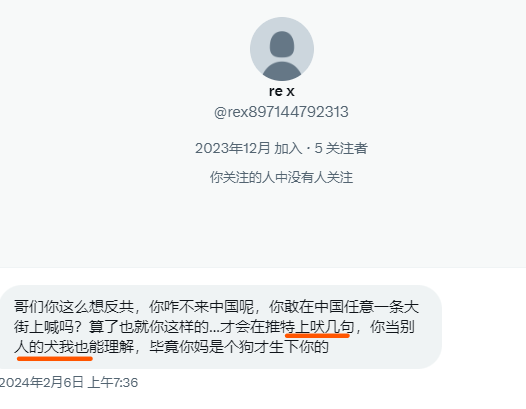Viewport: 526px width, 409px height.
Task: Open the default gray profile avatar
Action: (x=282, y=49)
